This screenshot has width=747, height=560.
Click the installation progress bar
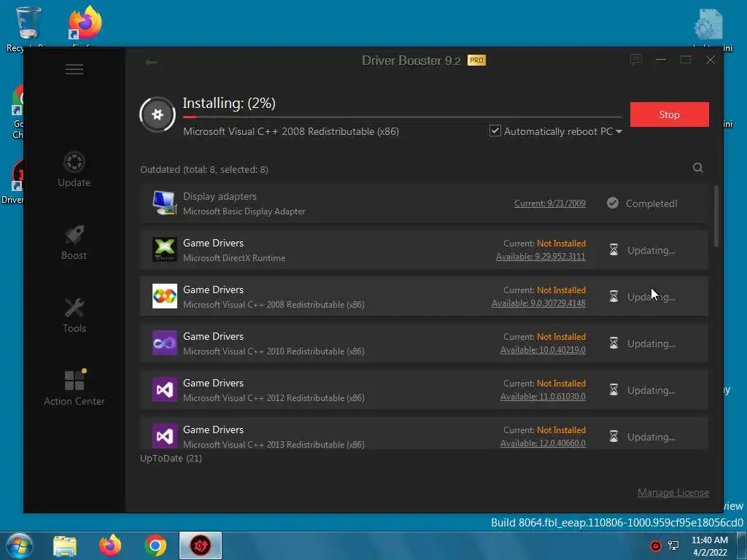coord(402,117)
